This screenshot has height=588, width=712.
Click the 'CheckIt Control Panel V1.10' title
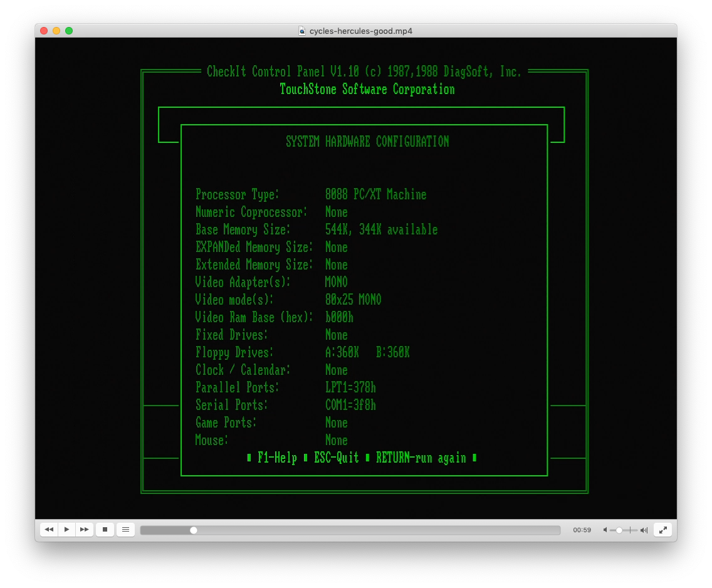point(283,71)
